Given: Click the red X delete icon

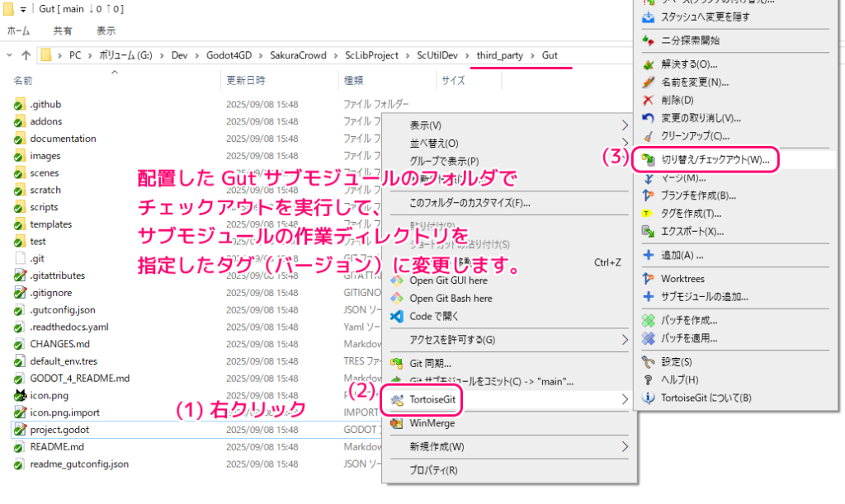Looking at the screenshot, I should click(x=649, y=100).
